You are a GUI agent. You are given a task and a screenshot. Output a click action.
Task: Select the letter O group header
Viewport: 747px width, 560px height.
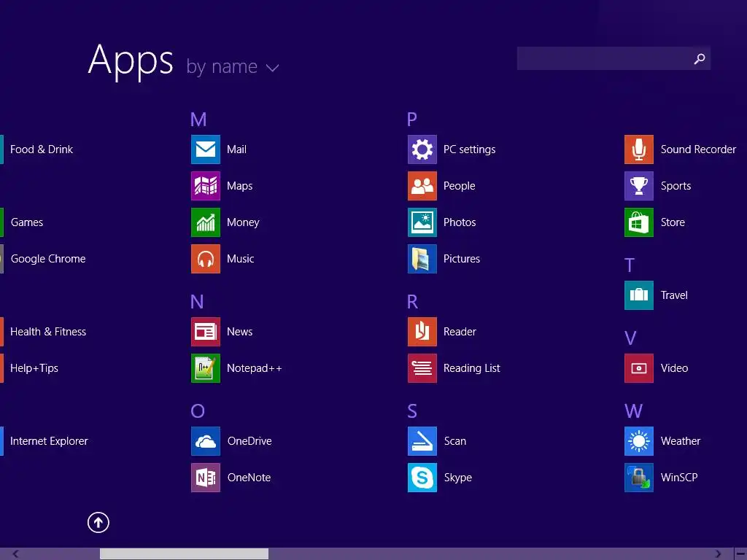pyautogui.click(x=197, y=411)
